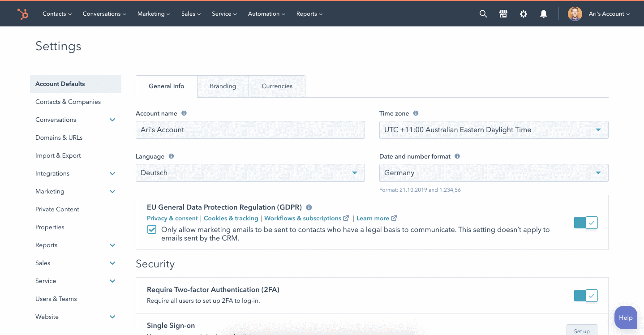Click the info icon beside Time zone

click(416, 113)
